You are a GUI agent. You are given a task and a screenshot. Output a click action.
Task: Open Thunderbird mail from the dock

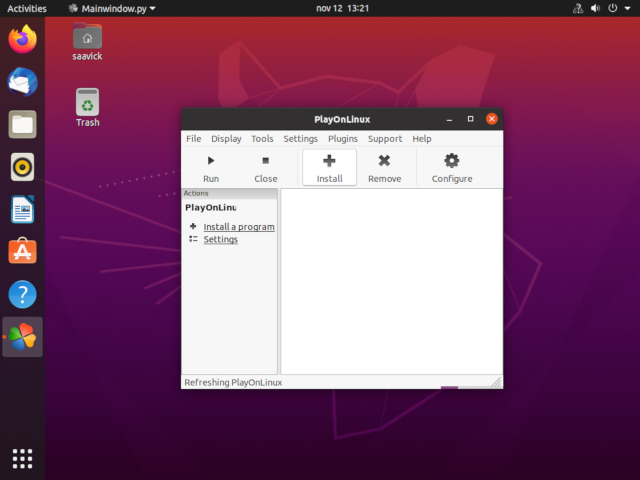[x=22, y=82]
